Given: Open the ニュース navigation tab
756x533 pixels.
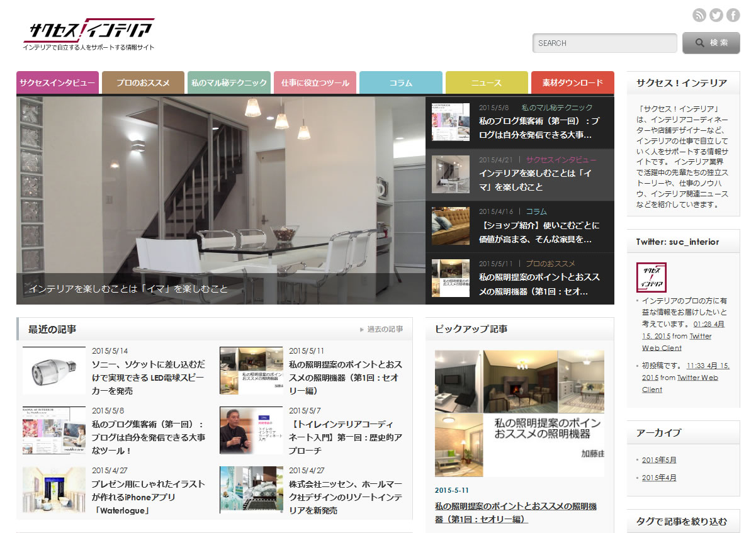Looking at the screenshot, I should pyautogui.click(x=487, y=82).
